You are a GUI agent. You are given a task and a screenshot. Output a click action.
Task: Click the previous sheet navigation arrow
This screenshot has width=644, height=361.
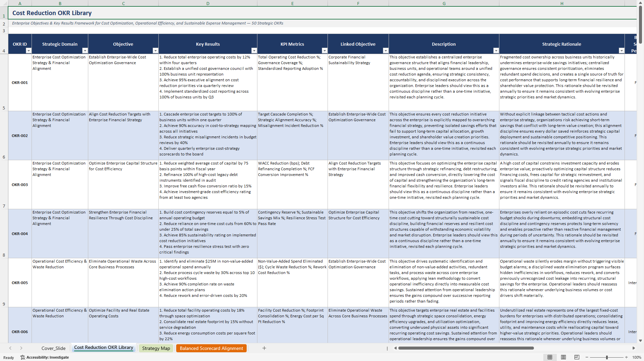10,348
